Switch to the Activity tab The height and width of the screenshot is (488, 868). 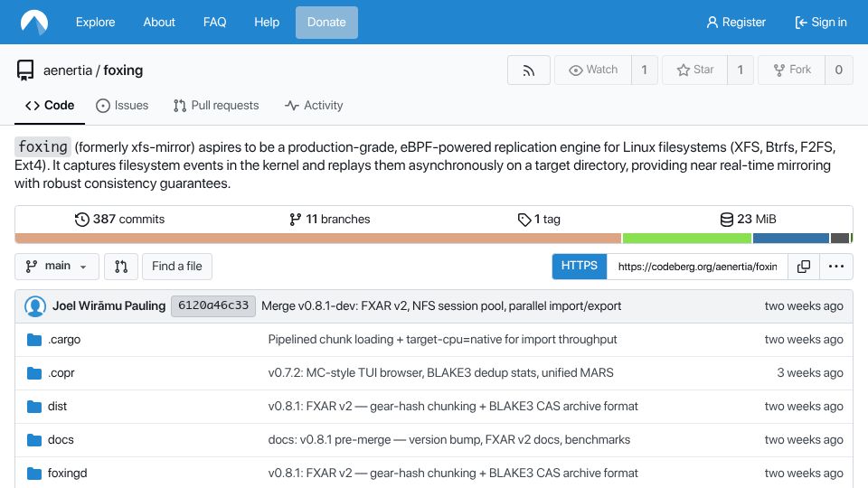[314, 105]
